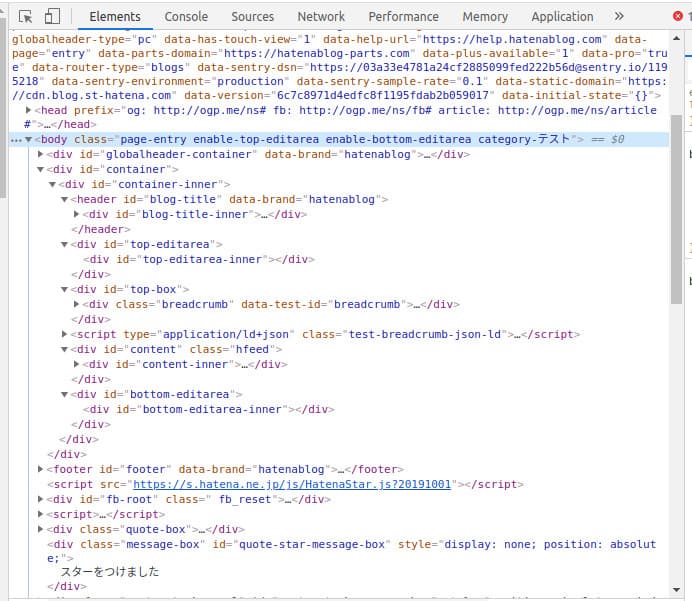Screen dimensions: 692x601
Task: Switch to the Console tab
Action: (186, 16)
